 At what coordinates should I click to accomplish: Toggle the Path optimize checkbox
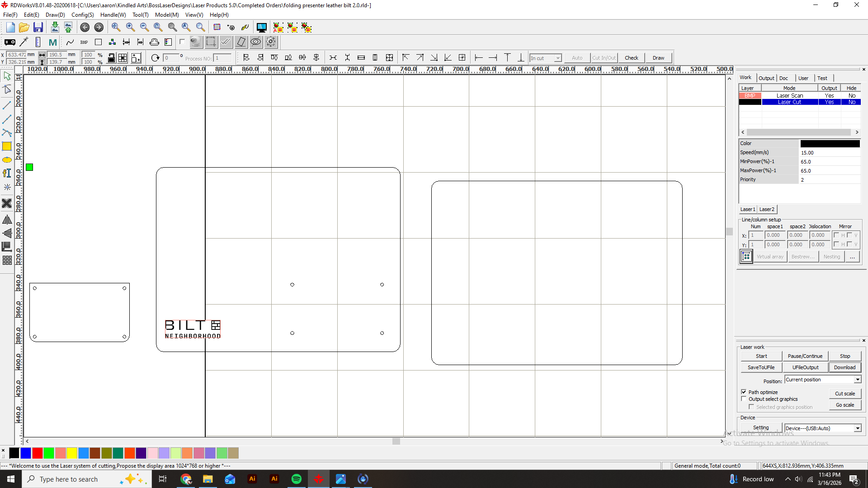(x=744, y=392)
